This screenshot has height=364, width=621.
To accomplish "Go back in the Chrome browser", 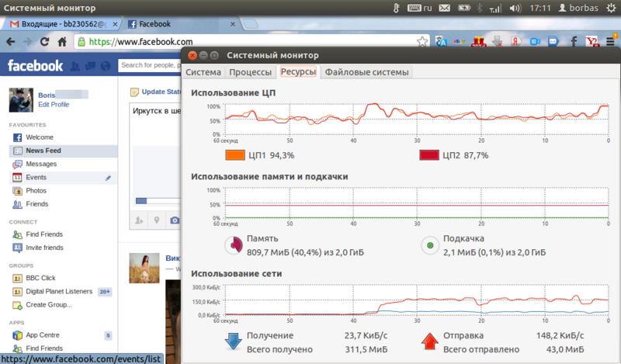I will (11, 42).
